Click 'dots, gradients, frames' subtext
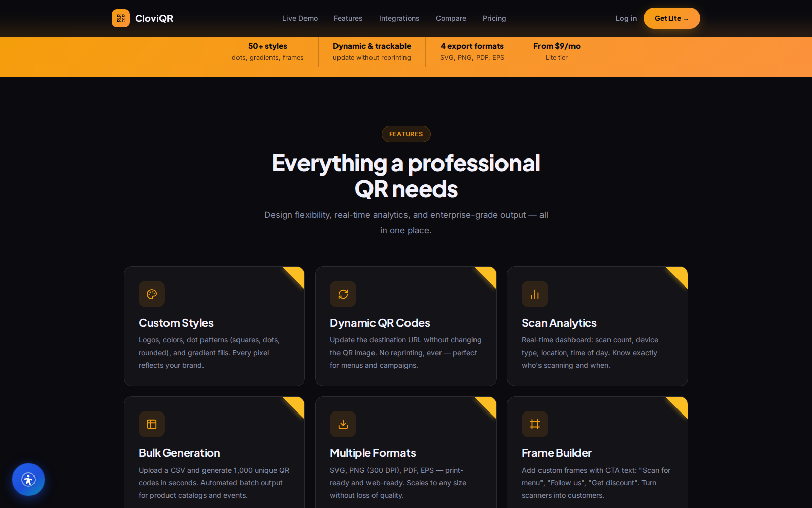Viewport: 812px width, 508px height. pyautogui.click(x=268, y=58)
